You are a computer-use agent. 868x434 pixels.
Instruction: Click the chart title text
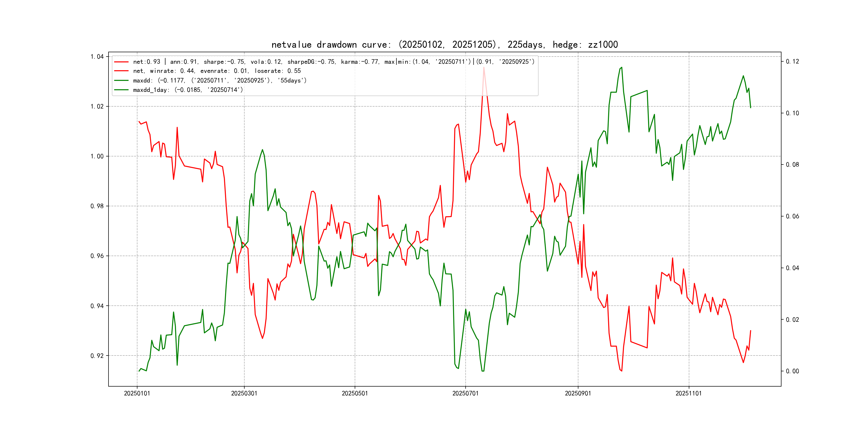click(444, 44)
